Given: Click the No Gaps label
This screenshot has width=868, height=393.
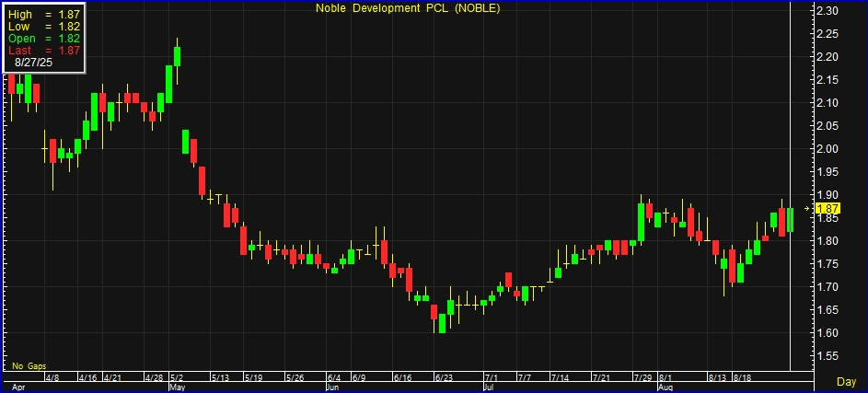Looking at the screenshot, I should point(29,366).
